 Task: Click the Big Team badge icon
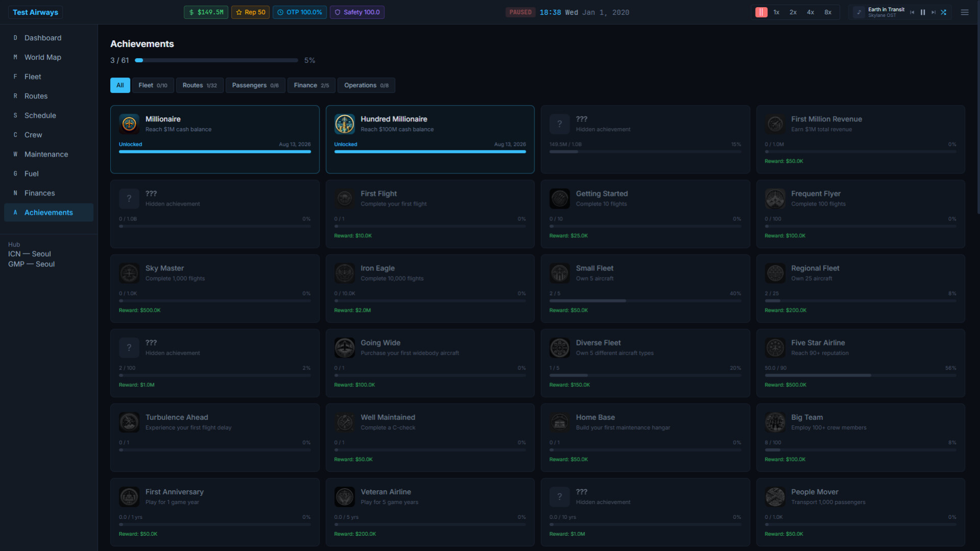(775, 422)
